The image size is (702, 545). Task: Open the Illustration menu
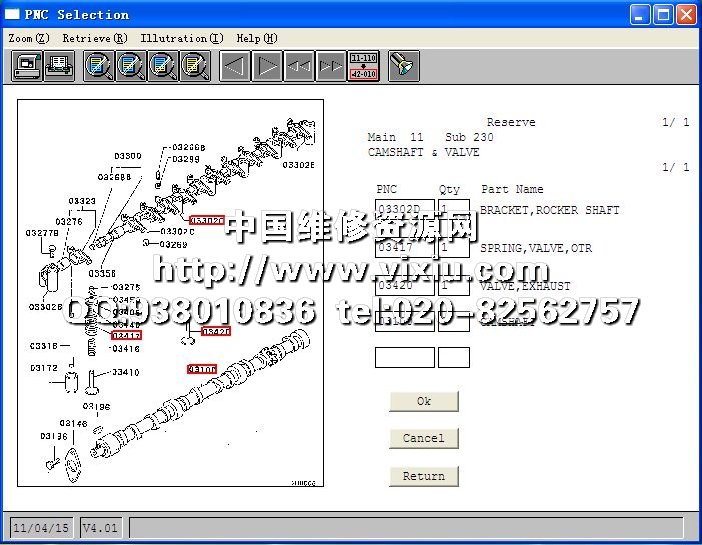(181, 38)
